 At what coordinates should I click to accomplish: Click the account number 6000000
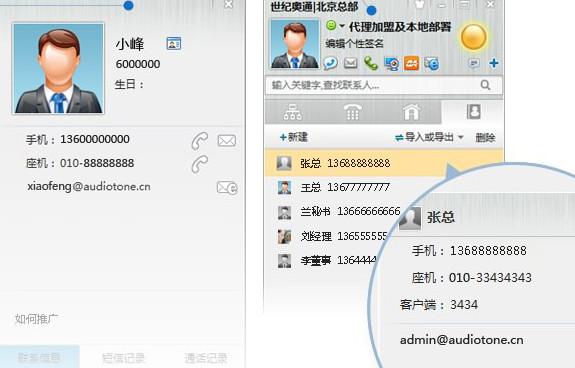(x=138, y=64)
